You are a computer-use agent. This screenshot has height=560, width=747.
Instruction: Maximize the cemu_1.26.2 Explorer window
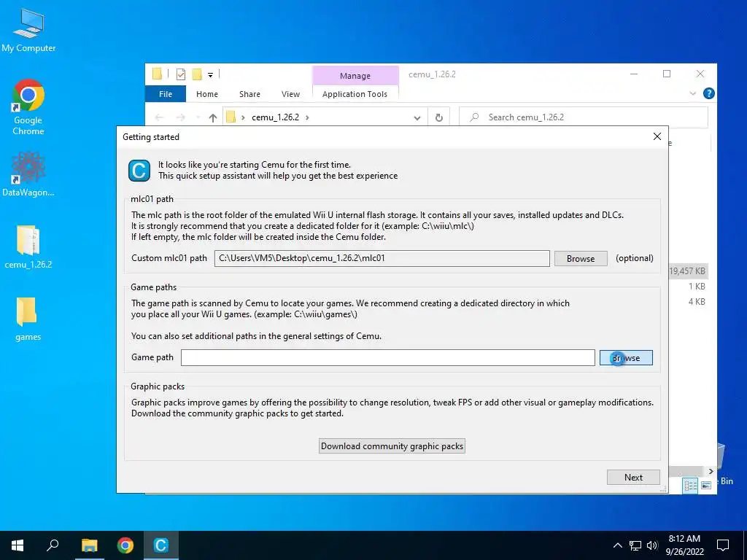(667, 74)
